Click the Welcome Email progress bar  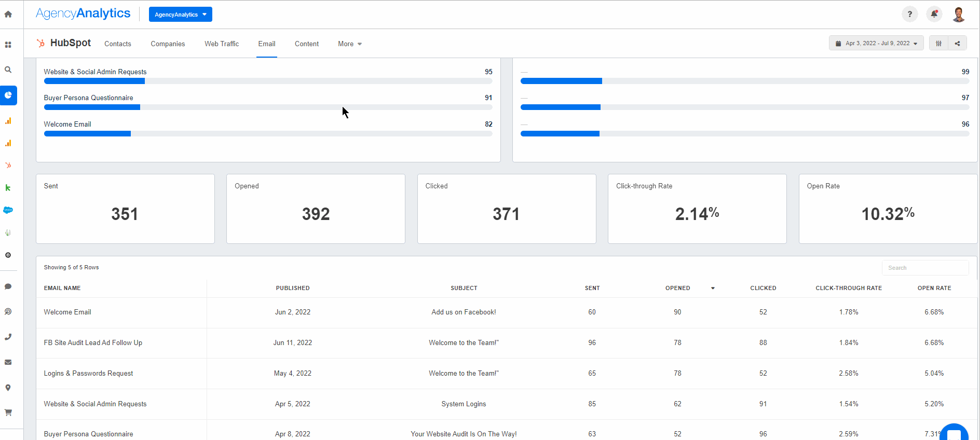268,134
